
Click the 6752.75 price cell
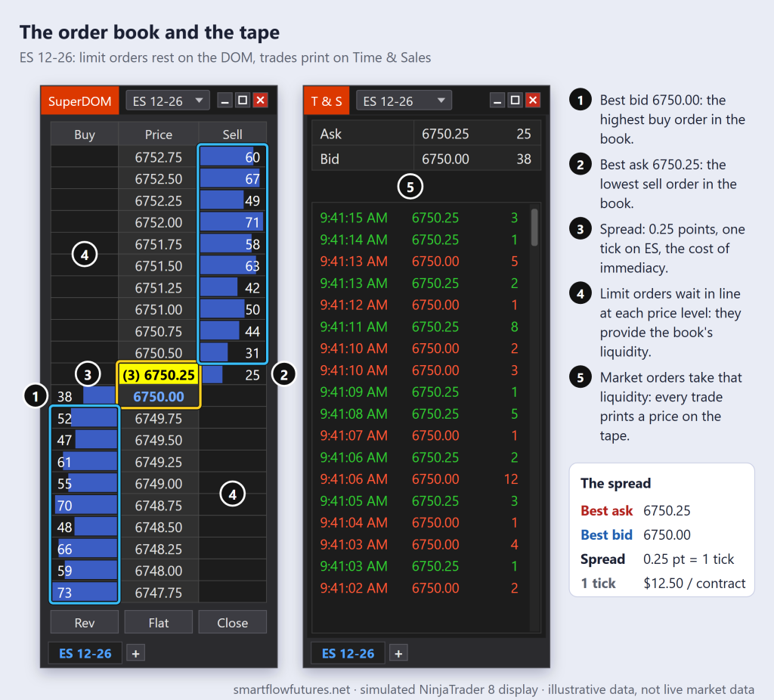click(x=159, y=157)
